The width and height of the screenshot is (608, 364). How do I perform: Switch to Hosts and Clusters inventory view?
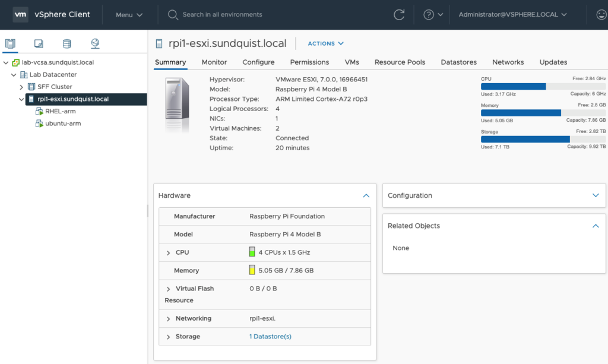(x=11, y=43)
